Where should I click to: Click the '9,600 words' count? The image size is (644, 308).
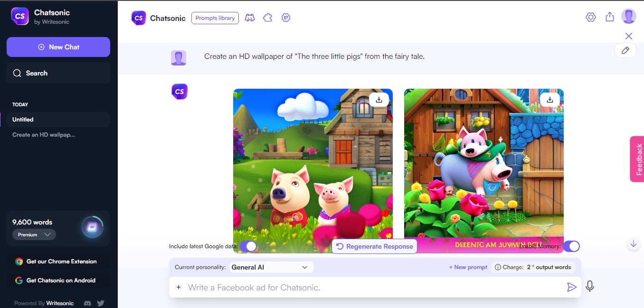[32, 222]
